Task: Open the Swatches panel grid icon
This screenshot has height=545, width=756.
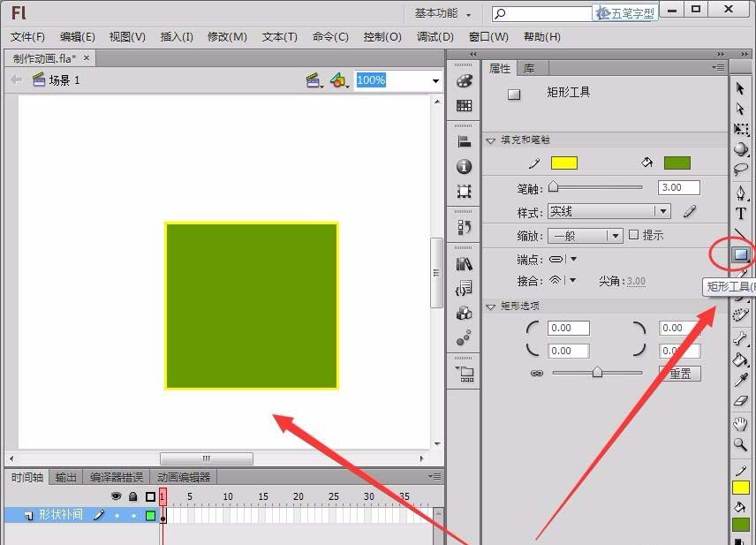Action: [465, 106]
